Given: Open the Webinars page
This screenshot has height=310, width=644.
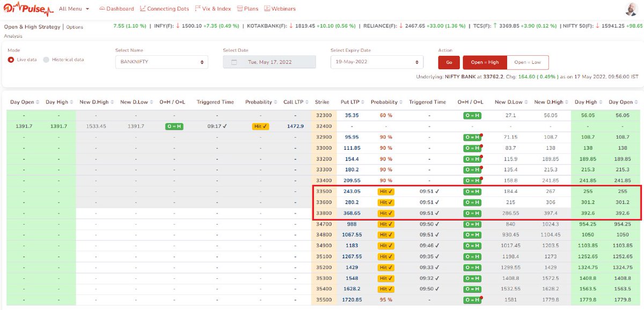Looking at the screenshot, I should (x=280, y=9).
